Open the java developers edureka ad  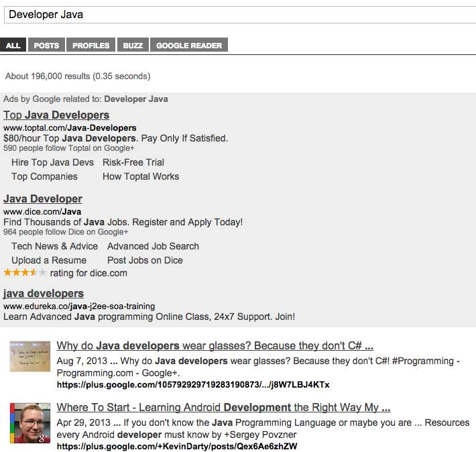pos(44,294)
